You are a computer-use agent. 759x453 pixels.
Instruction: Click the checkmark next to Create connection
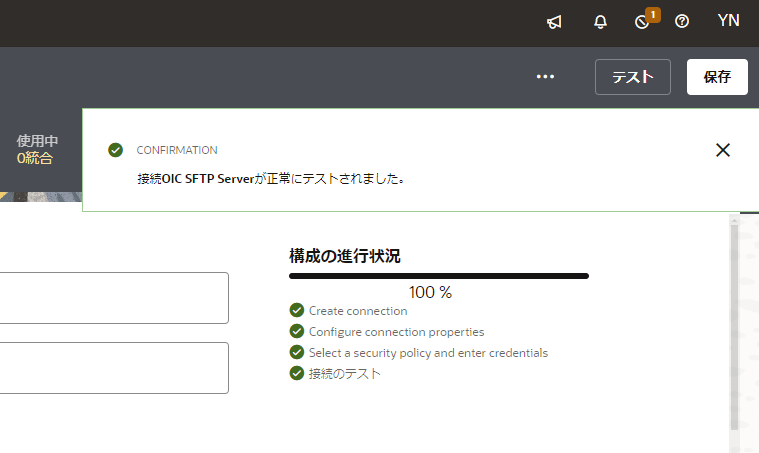pyautogui.click(x=296, y=311)
